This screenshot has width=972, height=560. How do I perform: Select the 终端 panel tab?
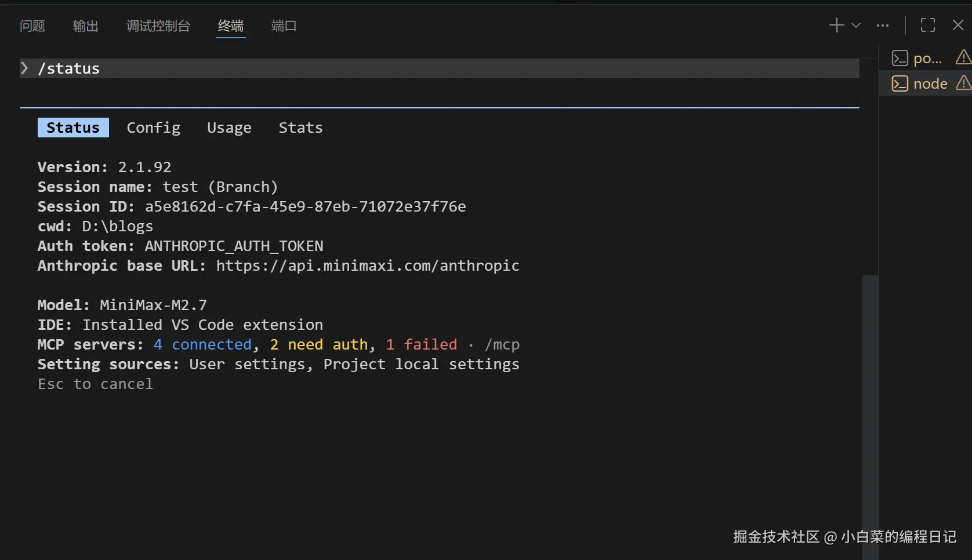point(231,26)
